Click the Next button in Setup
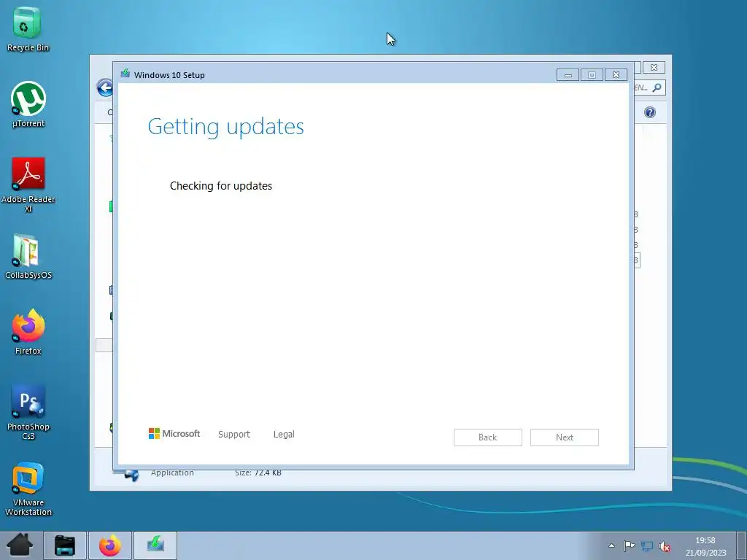Viewport: 747px width, 560px height. click(x=565, y=437)
